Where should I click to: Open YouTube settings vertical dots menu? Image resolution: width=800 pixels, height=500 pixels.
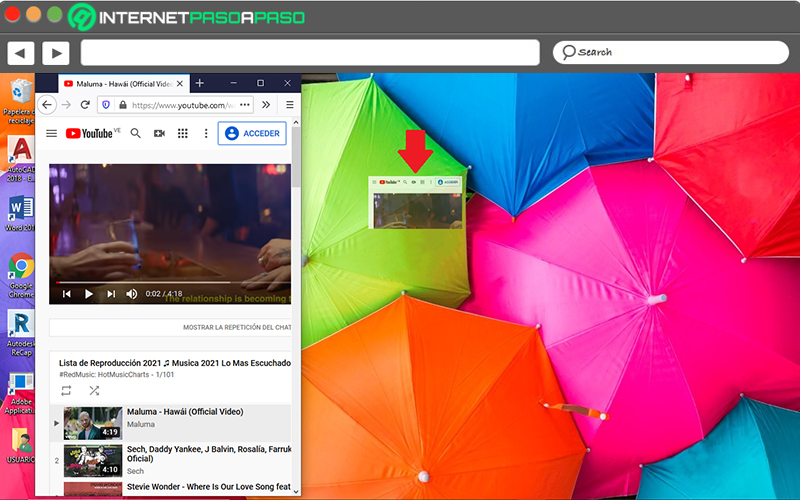[206, 134]
